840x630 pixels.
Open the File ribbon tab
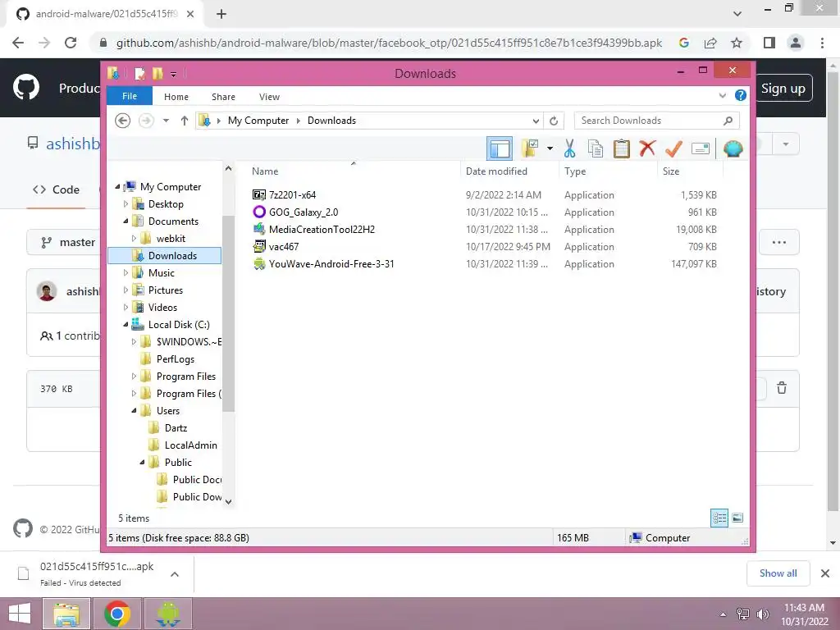[130, 96]
